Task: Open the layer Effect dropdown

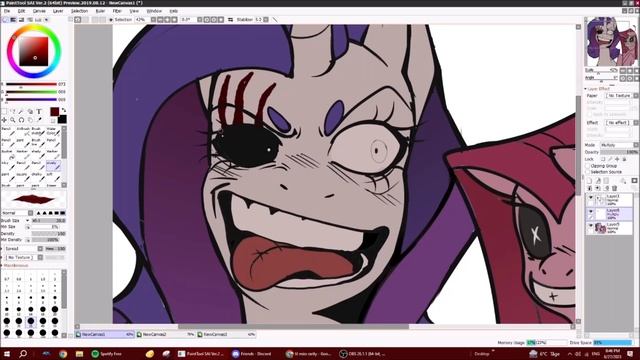Action: click(x=622, y=122)
